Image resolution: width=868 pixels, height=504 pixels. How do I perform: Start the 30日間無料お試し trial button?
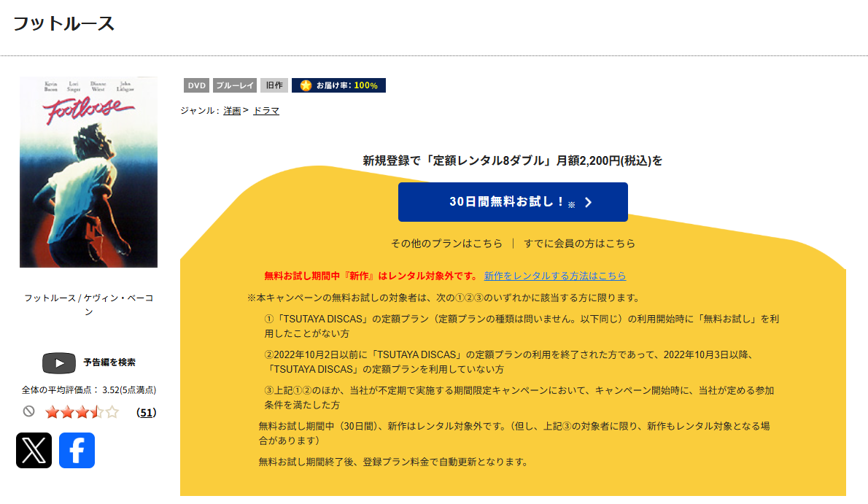[513, 202]
